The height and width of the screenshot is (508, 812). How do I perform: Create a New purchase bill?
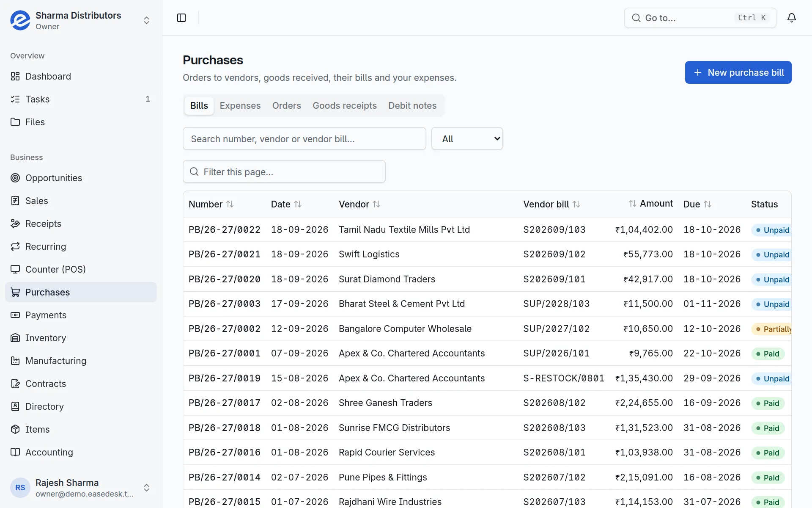coord(738,72)
